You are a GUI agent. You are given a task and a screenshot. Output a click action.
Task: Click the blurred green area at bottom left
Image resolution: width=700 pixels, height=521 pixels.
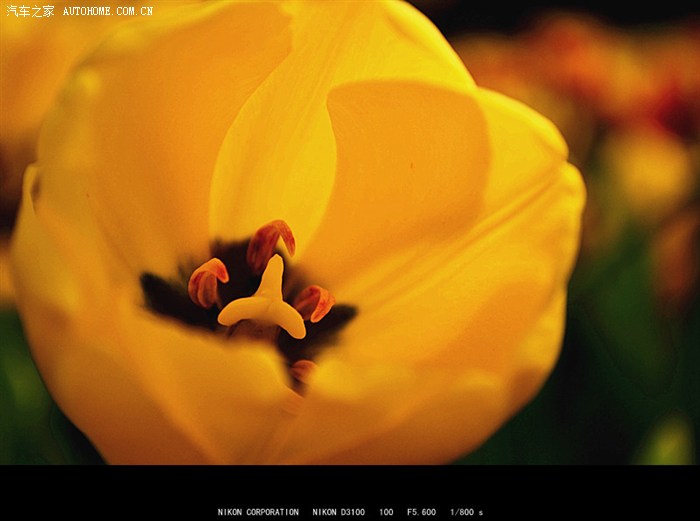coord(25,400)
